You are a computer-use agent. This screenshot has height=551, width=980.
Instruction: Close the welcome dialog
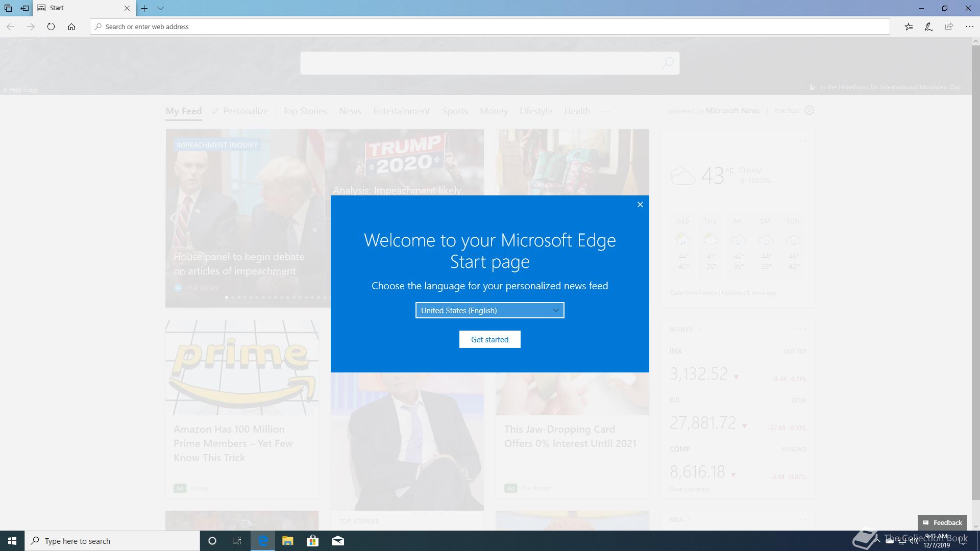[640, 205]
